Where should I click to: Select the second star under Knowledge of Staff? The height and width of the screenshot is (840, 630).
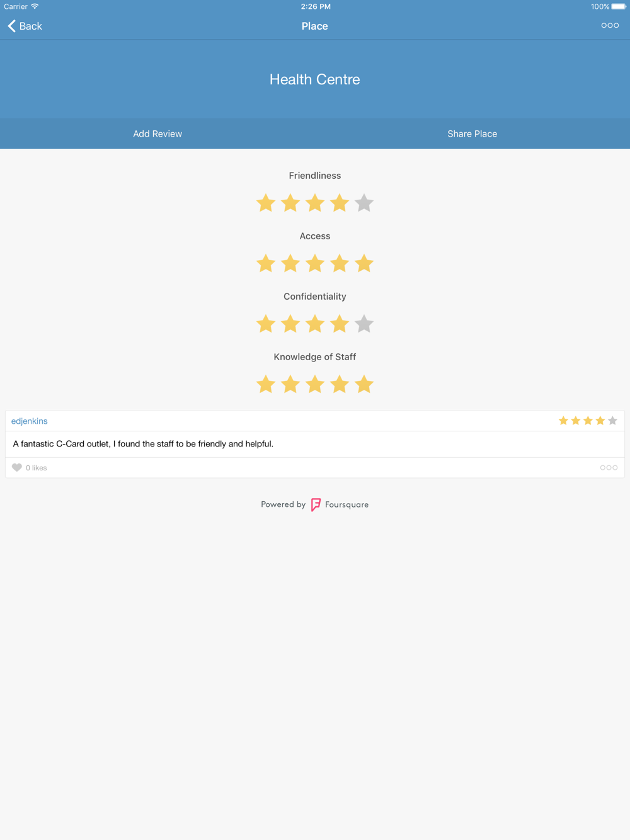290,384
